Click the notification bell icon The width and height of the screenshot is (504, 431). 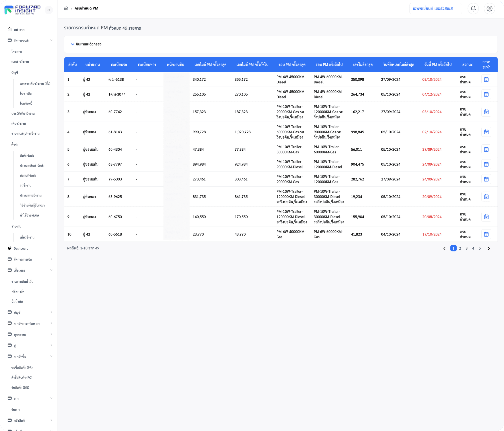473,9
